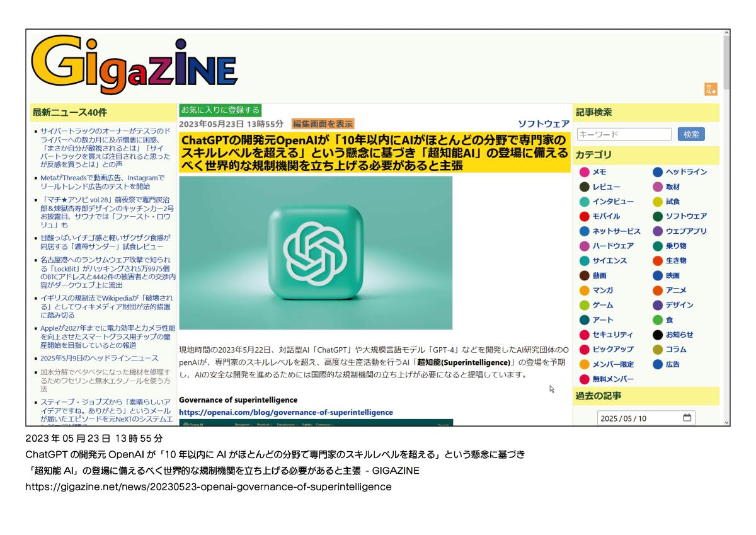
Task: Click the 2025/05/10 date input field
Action: (x=646, y=418)
